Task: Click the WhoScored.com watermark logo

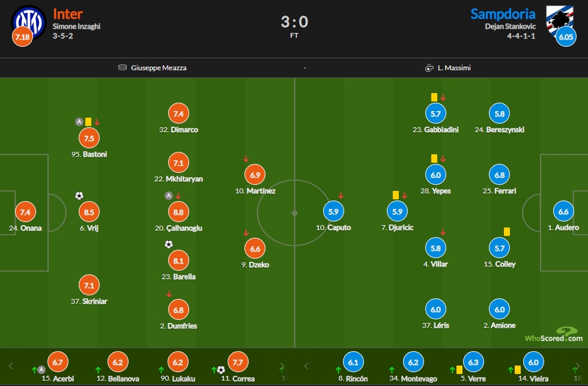Action: (x=554, y=334)
